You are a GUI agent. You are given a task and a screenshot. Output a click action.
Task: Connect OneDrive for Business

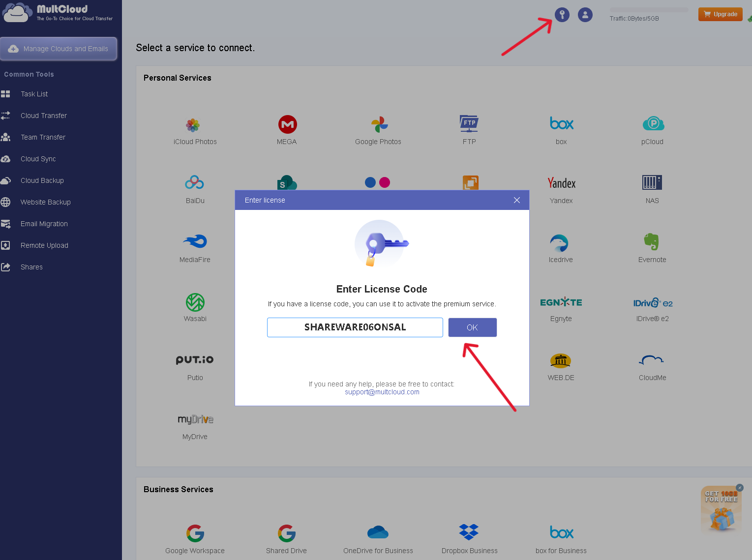(x=378, y=532)
